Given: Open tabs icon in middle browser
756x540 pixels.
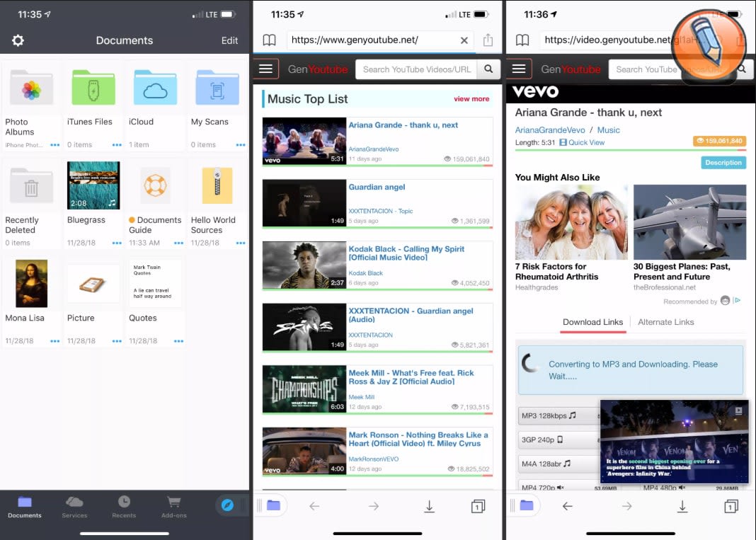Looking at the screenshot, I should (478, 506).
